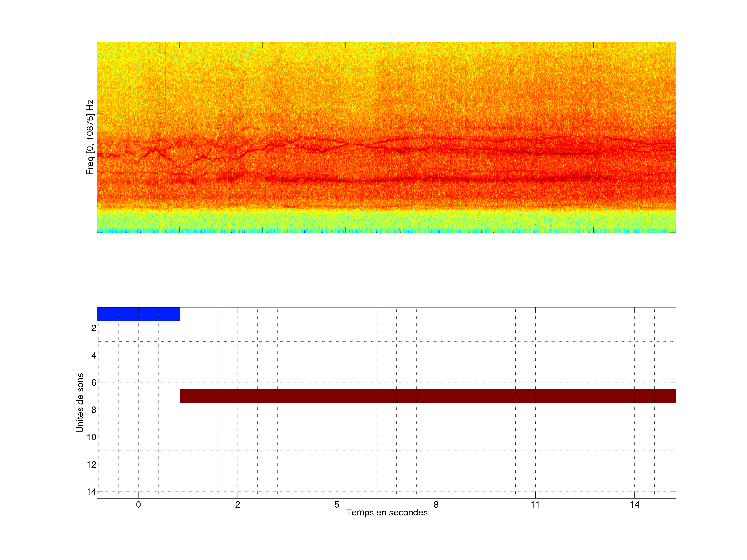747x560 pixels.
Task: Click y-axis tick label 10 on lower plot
Action: pos(92,437)
